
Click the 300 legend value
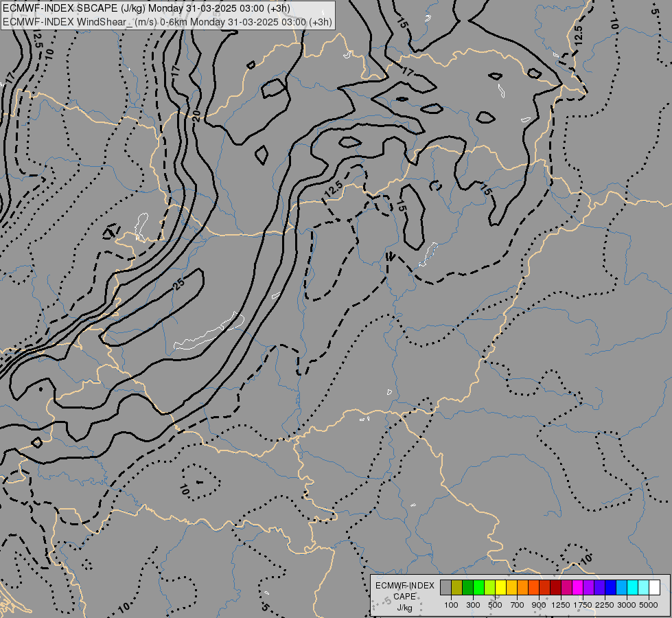[x=473, y=605]
